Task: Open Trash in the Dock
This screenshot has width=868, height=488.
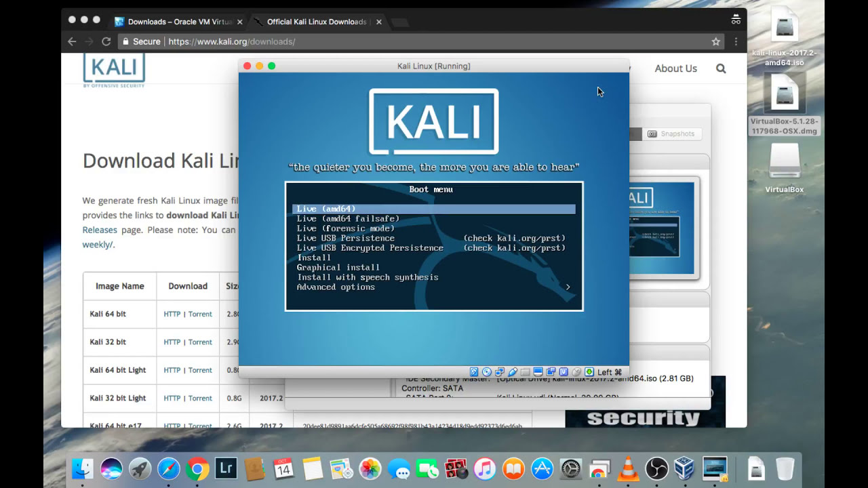Action: [x=785, y=468]
